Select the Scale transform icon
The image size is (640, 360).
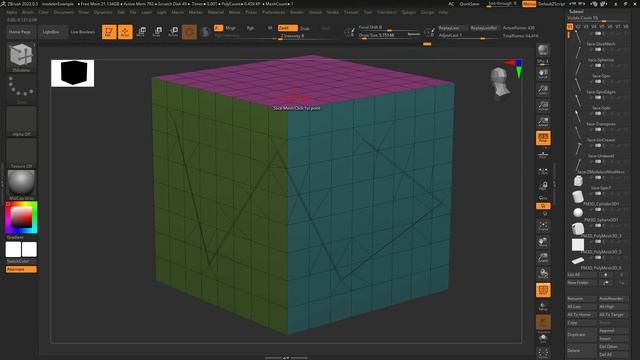157,32
